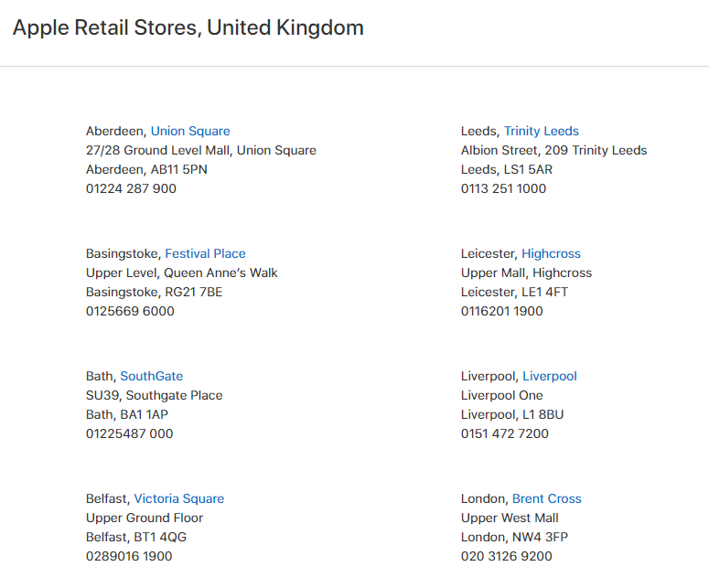This screenshot has height=588, width=709.
Task: Click the Apple Retail Stores, United Kingdom heading
Action: pyautogui.click(x=188, y=27)
